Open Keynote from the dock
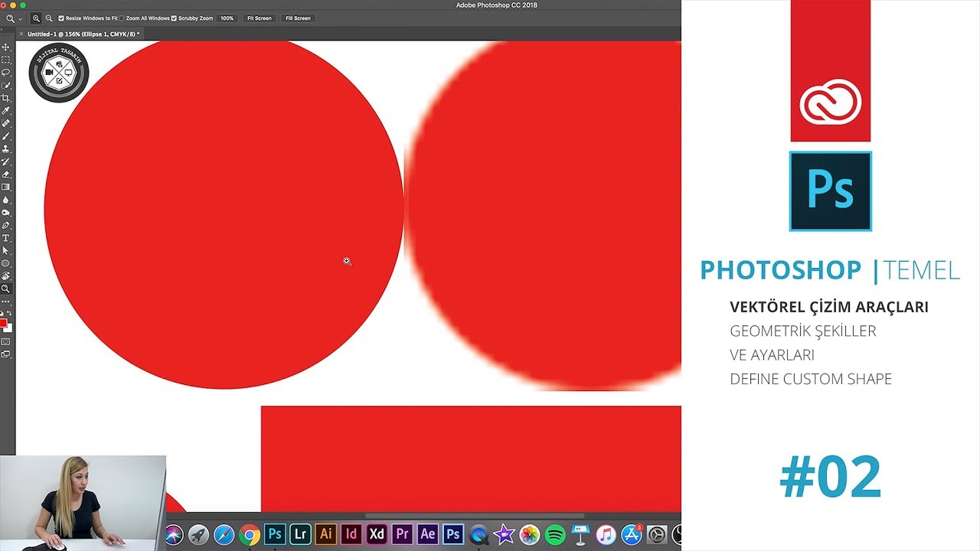Viewport: 980px width, 551px height. tap(580, 534)
